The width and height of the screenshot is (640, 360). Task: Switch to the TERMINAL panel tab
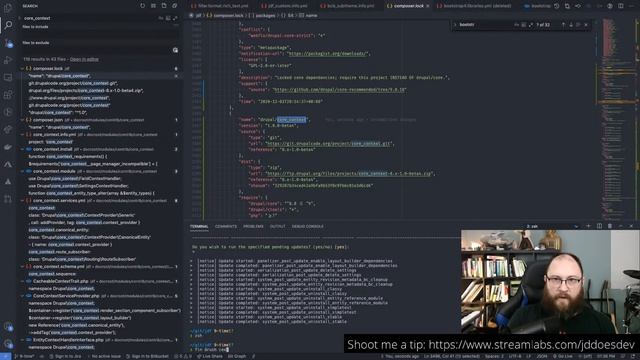point(199,226)
